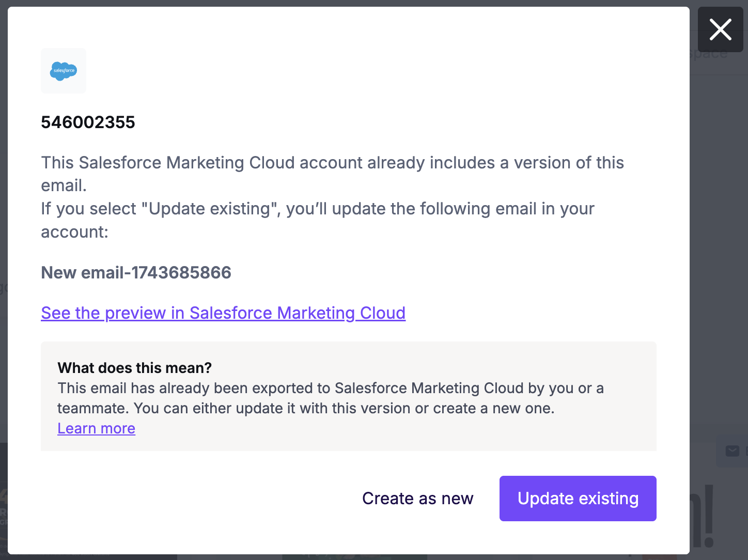Click the Salesforce cloud logo icon
The width and height of the screenshot is (748, 560).
[64, 71]
